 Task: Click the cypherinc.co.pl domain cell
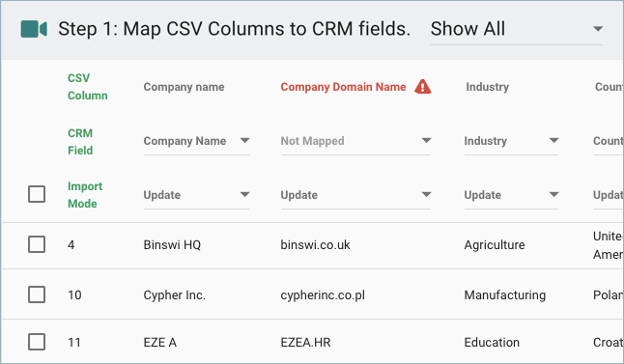(x=323, y=295)
